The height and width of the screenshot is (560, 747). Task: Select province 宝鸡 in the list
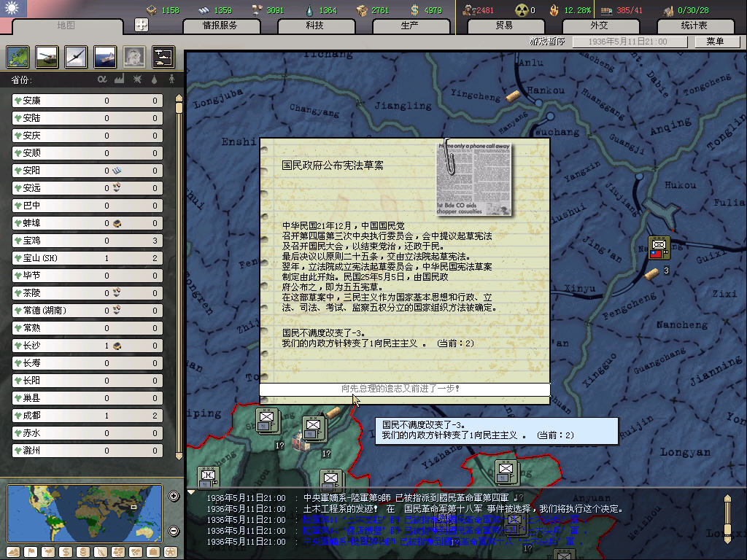(x=88, y=241)
